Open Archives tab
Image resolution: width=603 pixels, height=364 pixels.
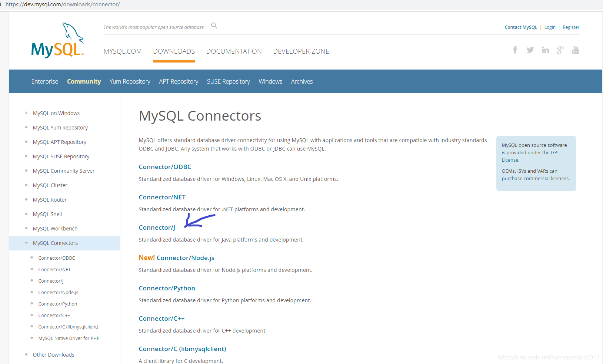tap(302, 81)
